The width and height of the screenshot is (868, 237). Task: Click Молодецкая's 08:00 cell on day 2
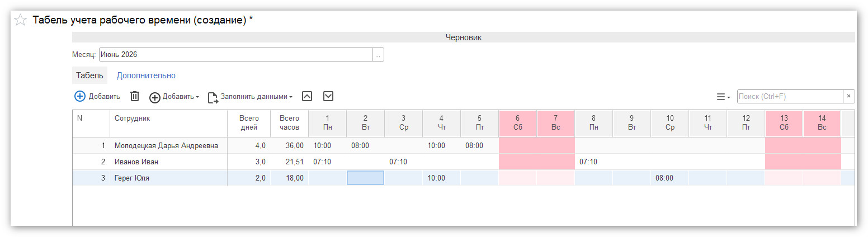point(365,146)
